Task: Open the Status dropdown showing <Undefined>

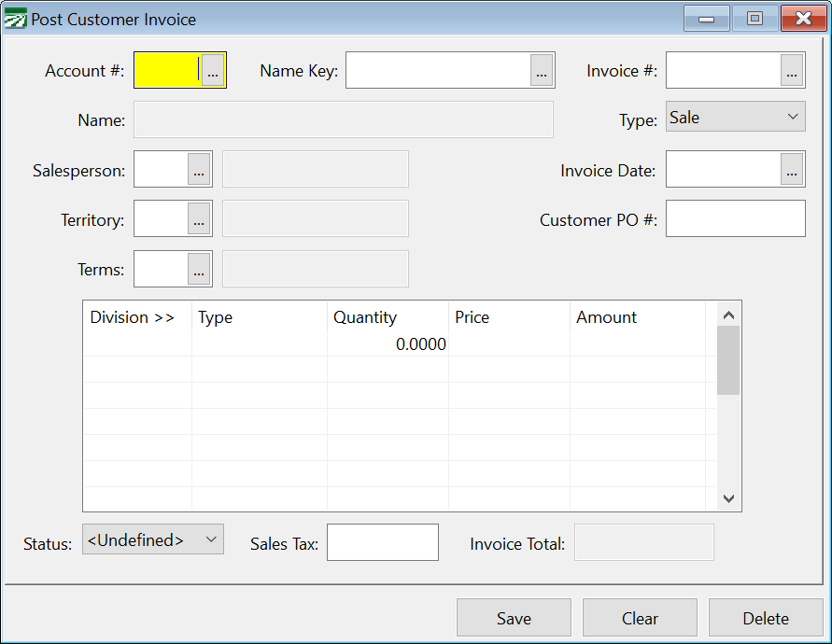Action: [x=153, y=539]
